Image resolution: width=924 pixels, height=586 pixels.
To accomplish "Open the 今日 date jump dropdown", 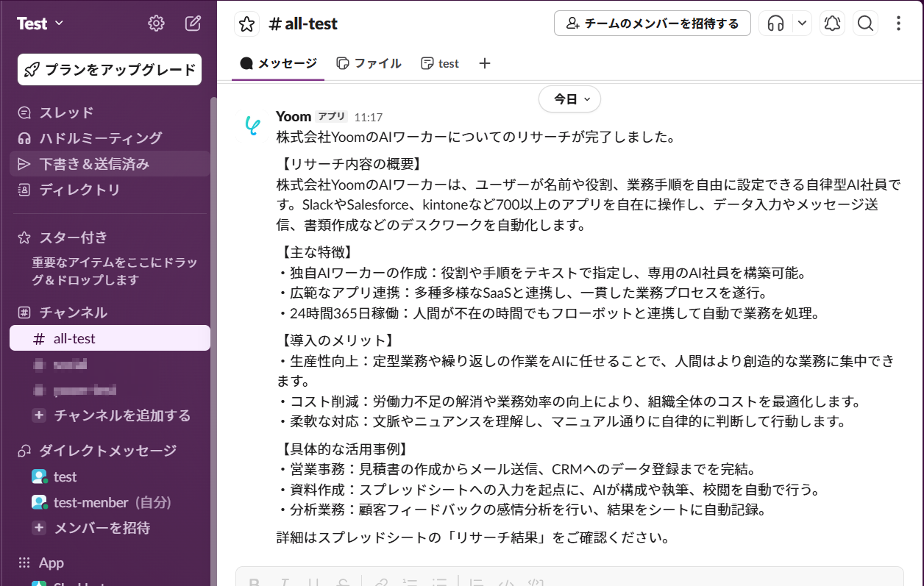I will (569, 99).
